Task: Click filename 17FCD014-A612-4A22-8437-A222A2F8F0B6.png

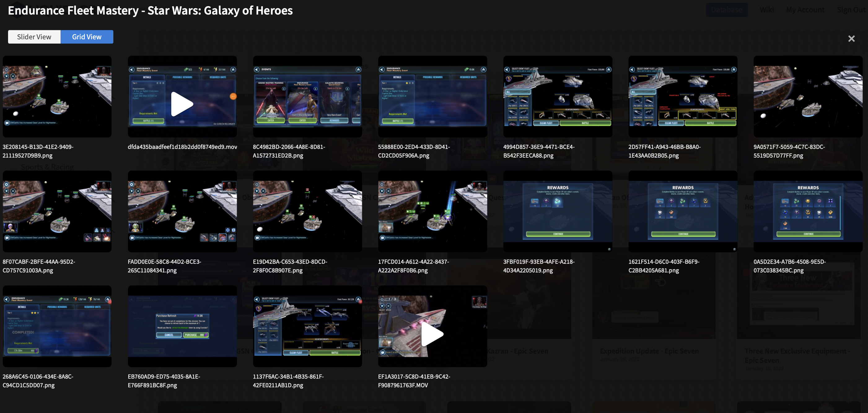Action: (414, 266)
